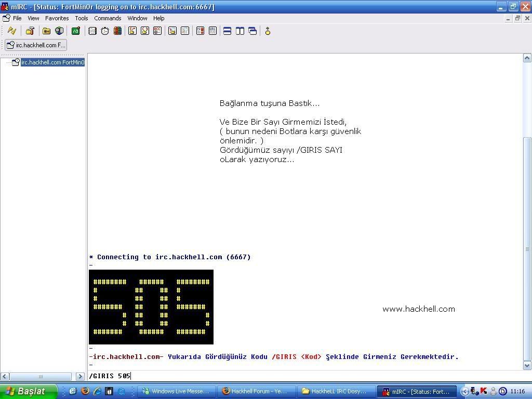Image resolution: width=532 pixels, height=399 pixels.
Task: Open the Window menu
Action: pos(137,18)
